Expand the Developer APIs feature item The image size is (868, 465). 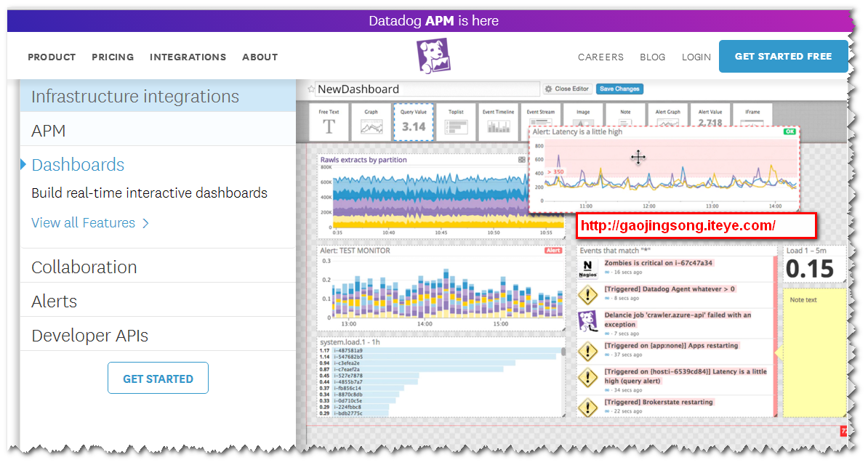[158, 336]
